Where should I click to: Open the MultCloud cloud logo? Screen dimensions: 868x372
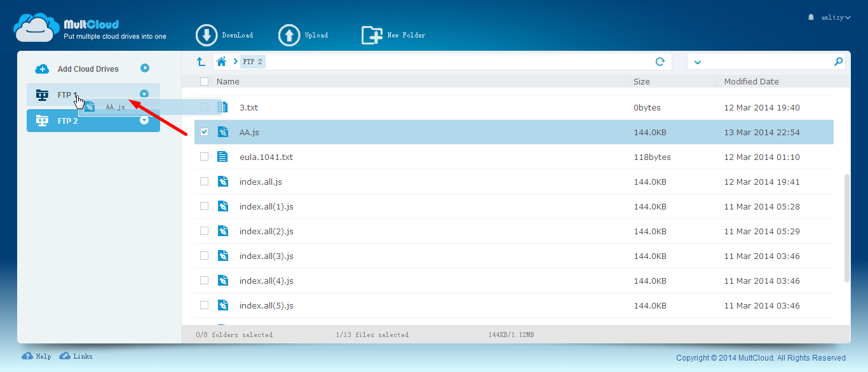tap(37, 28)
